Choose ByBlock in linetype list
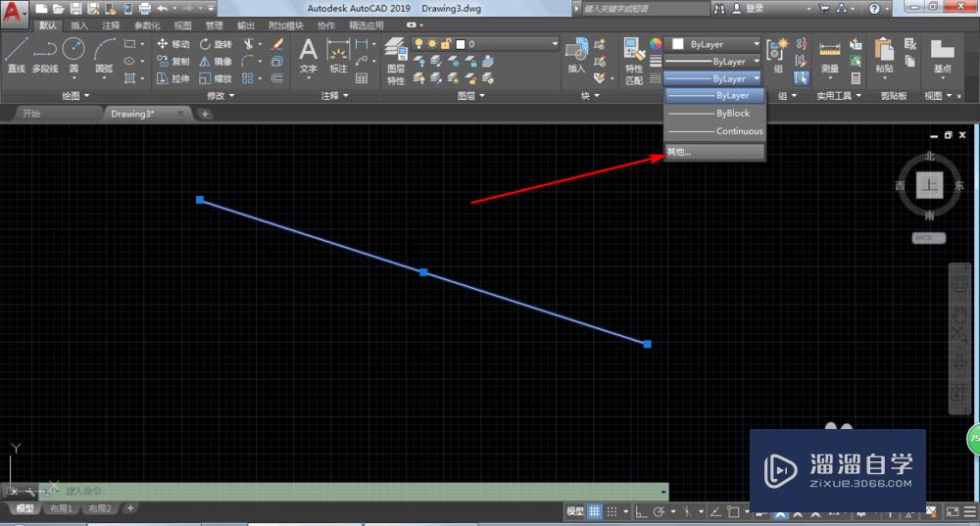The height and width of the screenshot is (526, 980). click(714, 113)
